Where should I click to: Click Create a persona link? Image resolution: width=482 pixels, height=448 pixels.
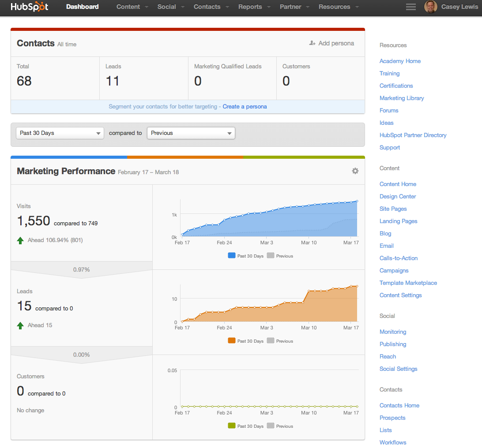click(x=245, y=107)
